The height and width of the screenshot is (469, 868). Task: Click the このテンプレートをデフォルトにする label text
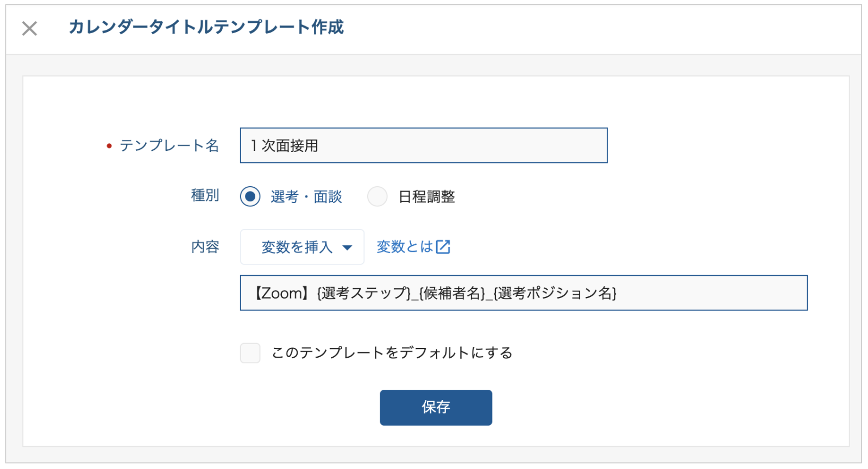coord(392,353)
